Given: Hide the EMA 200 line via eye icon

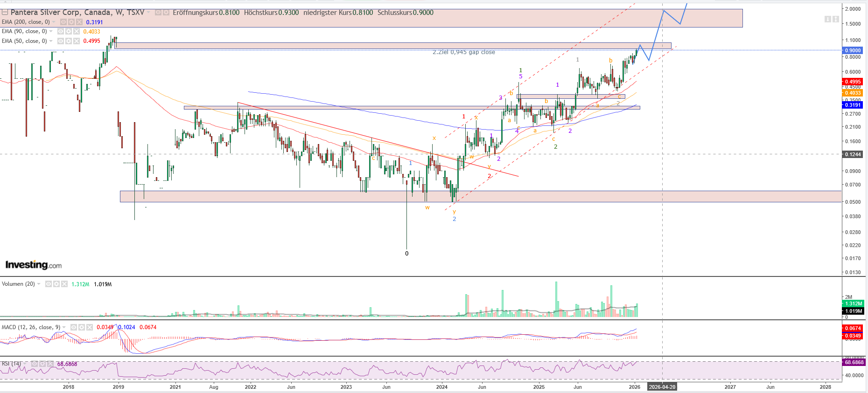Looking at the screenshot, I should coord(63,22).
